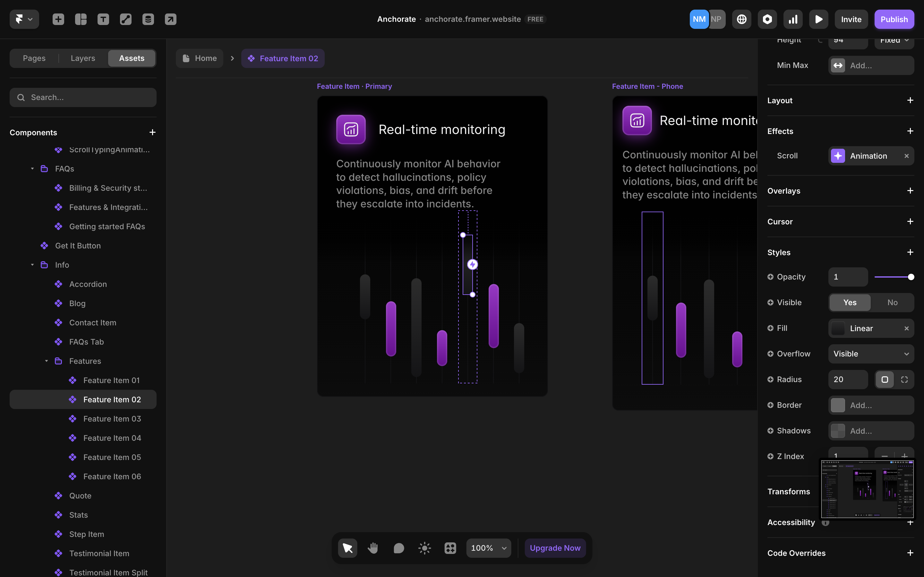Select the Hand pan tool

click(x=373, y=548)
